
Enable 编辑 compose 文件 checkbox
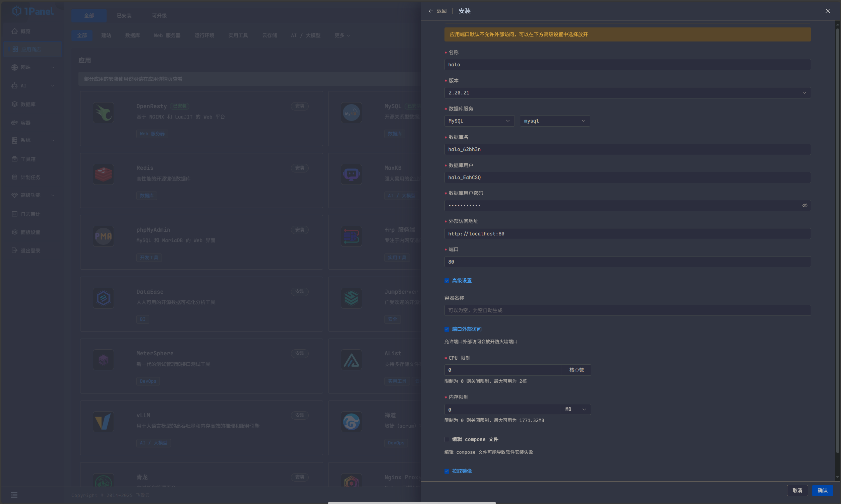(x=447, y=439)
